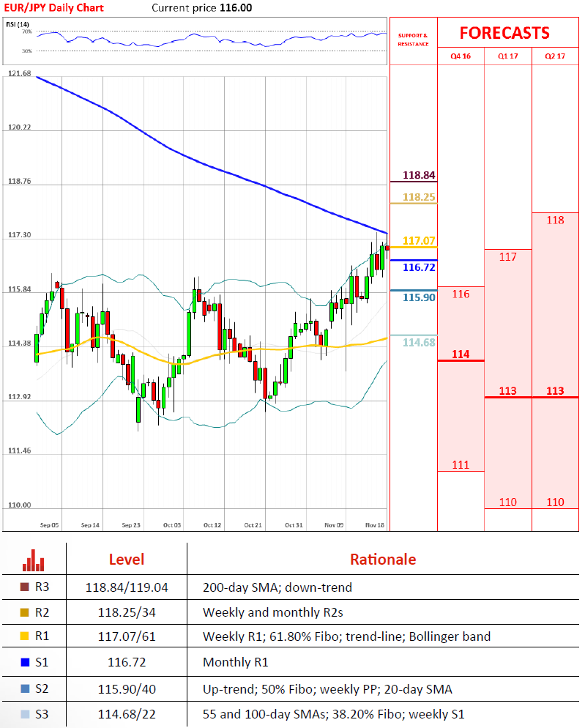The width and height of the screenshot is (585, 728).
Task: Click the Up-trend; 50% Fibo rationale
Action: [327, 689]
